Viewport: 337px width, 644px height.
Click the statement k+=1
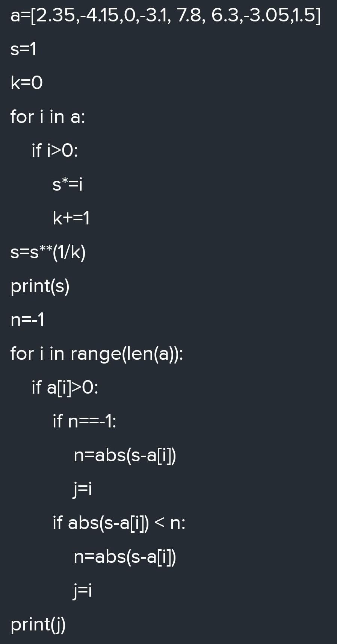pos(71,218)
